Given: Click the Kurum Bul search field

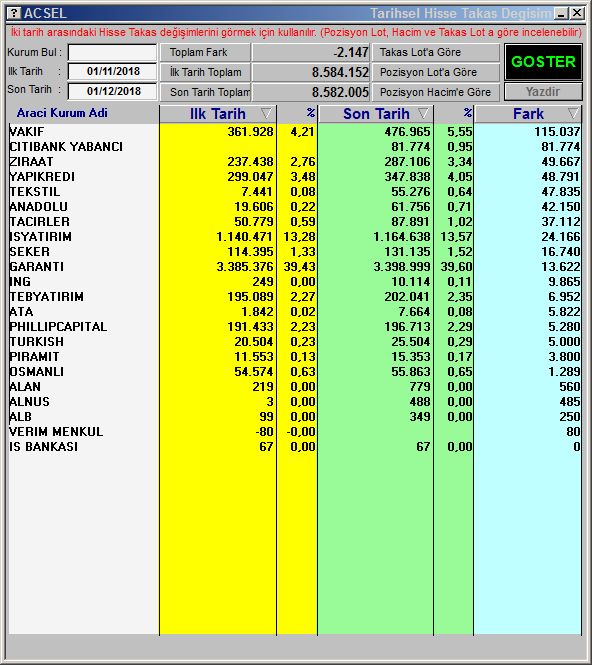Looking at the screenshot, I should pos(112,53).
